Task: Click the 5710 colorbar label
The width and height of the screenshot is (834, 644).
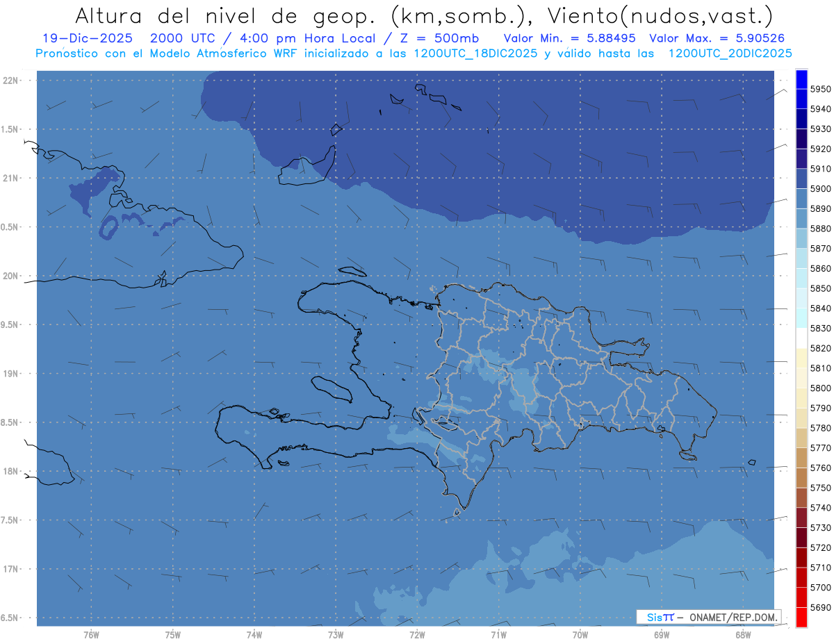Action: click(x=821, y=567)
